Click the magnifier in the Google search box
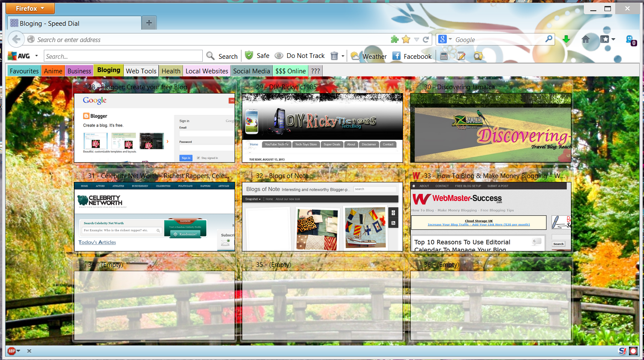This screenshot has height=360, width=644. click(x=549, y=39)
